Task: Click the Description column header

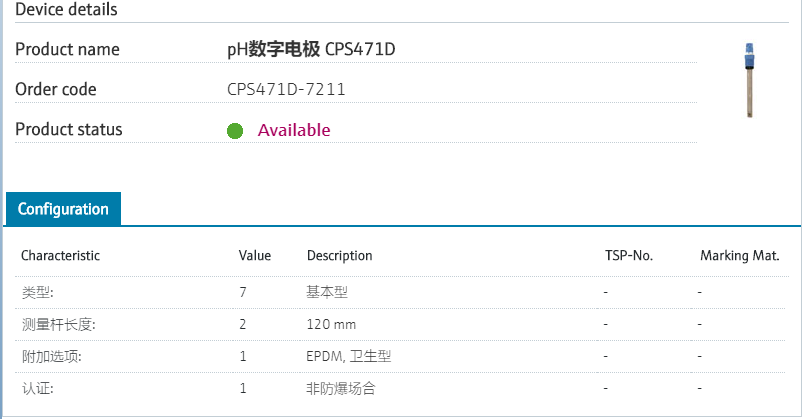Action: pos(339,256)
